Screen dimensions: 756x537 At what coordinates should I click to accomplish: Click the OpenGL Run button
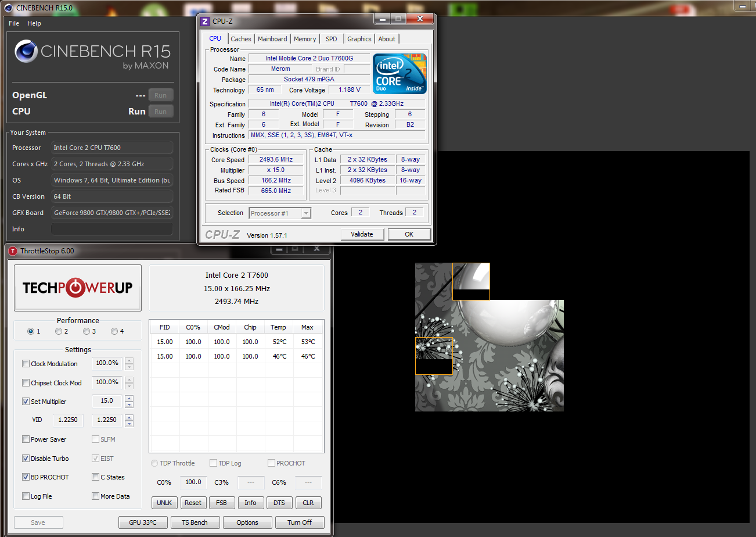(161, 95)
